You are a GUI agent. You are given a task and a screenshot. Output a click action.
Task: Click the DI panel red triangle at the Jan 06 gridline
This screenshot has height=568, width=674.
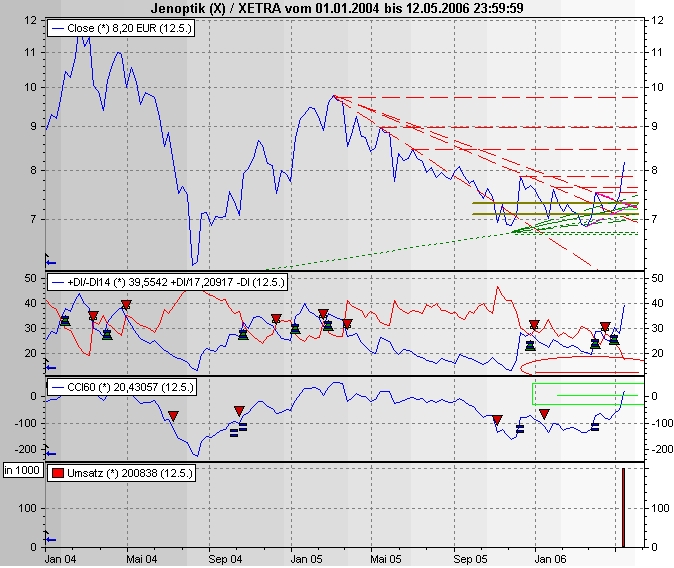[534, 325]
